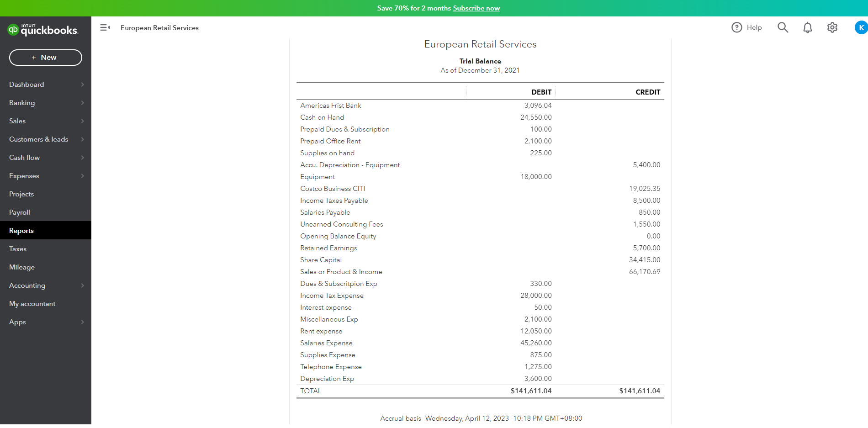Open the settings gear icon
The width and height of the screenshot is (868, 428).
pyautogui.click(x=832, y=27)
